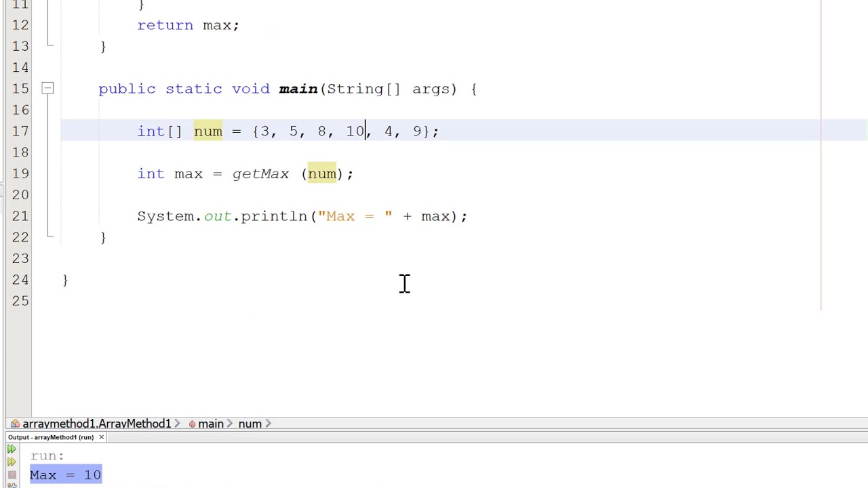Expand chevron after main breadcrumb
This screenshot has width=868, height=488.
coord(230,424)
